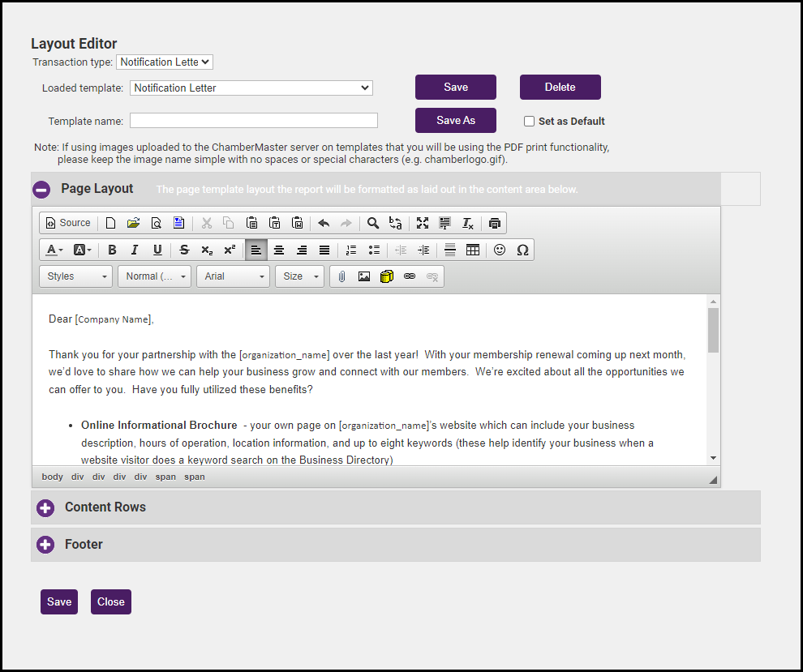This screenshot has height=672, width=803.
Task: Open the background color dropdown
Action: (82, 250)
